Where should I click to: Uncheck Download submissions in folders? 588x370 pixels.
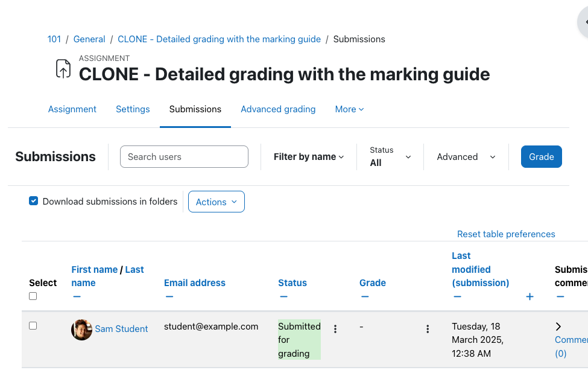tap(33, 201)
